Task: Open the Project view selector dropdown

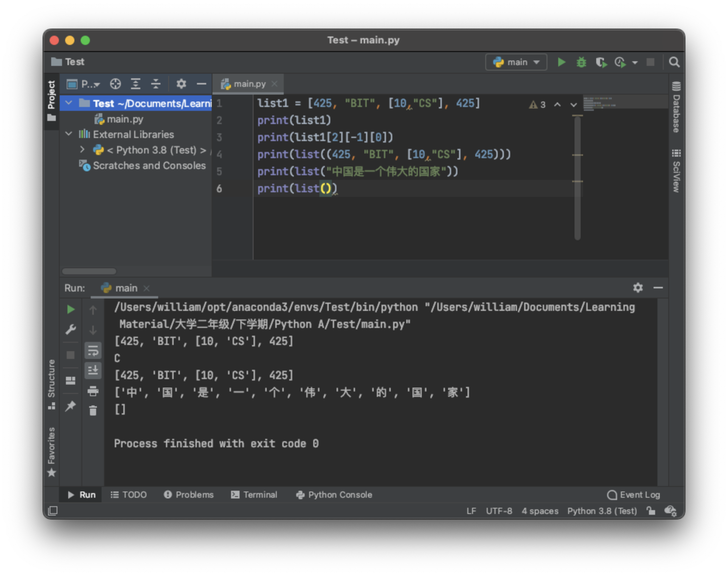Action: pyautogui.click(x=83, y=84)
